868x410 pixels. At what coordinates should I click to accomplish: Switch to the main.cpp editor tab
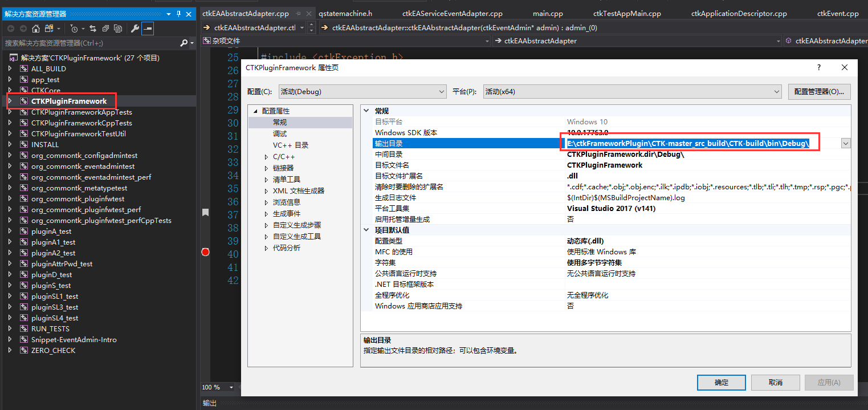(x=548, y=13)
